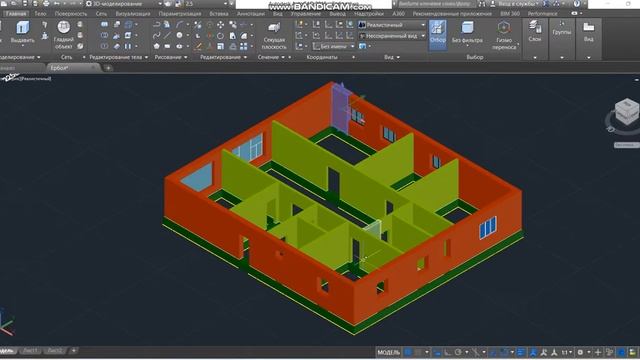
Task: Click the Гизмо переноса move gizmo icon
Action: 504,28
